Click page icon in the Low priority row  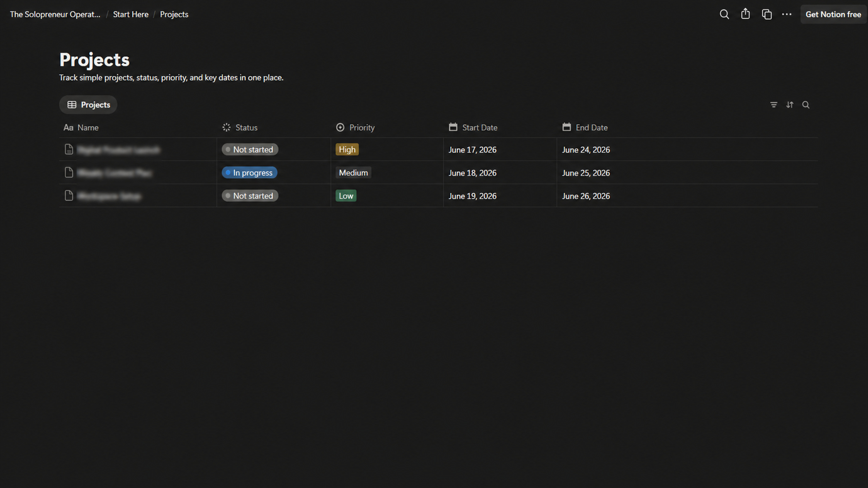[x=69, y=196]
